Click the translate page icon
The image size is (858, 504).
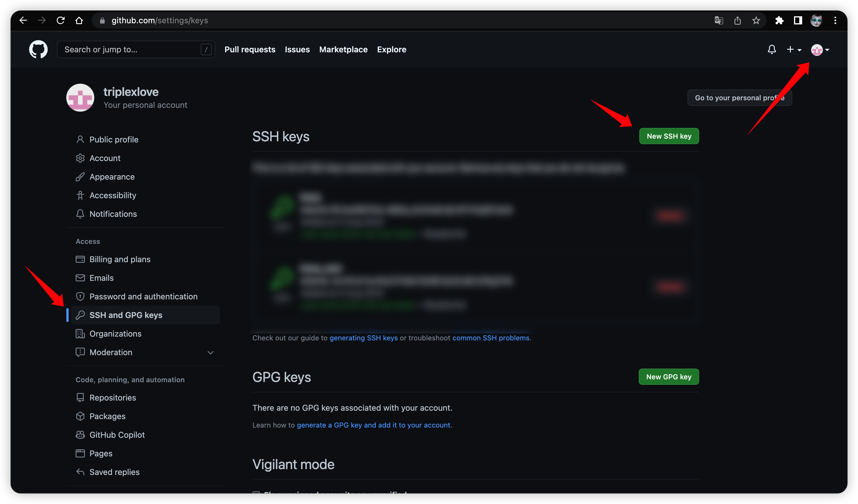tap(719, 20)
